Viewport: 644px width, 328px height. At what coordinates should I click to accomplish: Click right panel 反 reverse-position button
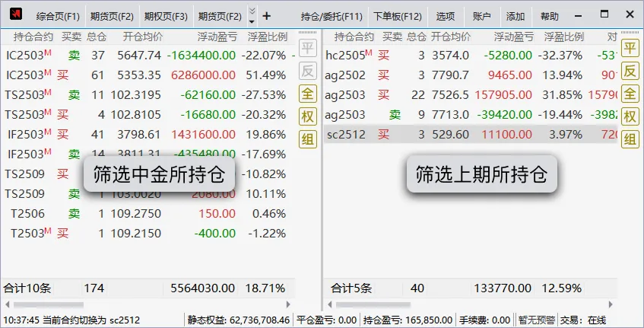coord(630,71)
